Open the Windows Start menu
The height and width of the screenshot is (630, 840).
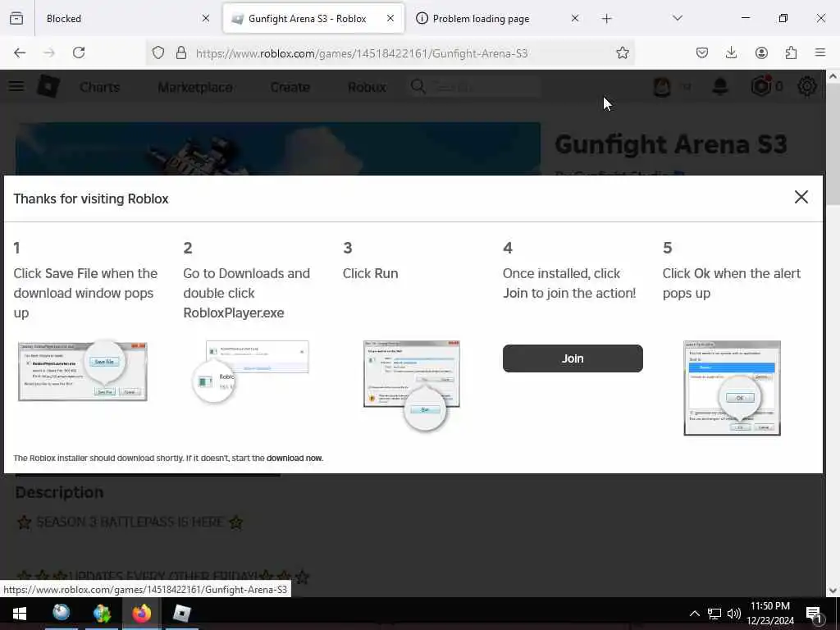click(20, 614)
